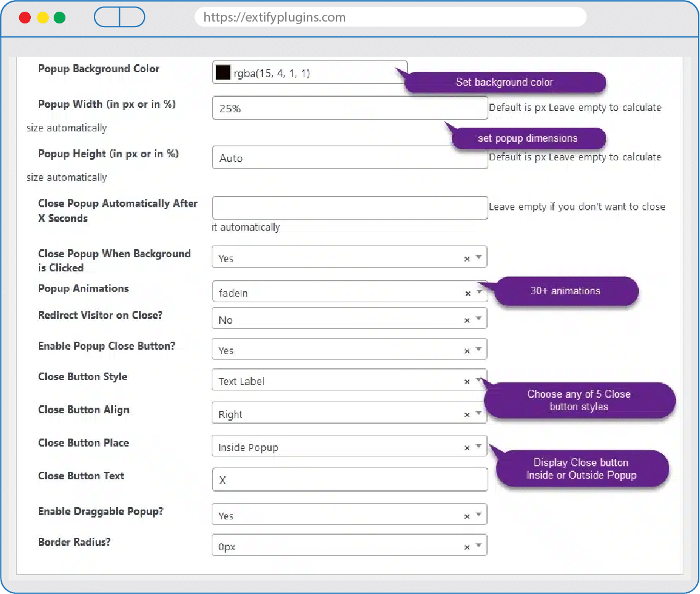Open the Enable Draggable Popup dropdown
Screen dimensions: 700x594
[x=478, y=515]
